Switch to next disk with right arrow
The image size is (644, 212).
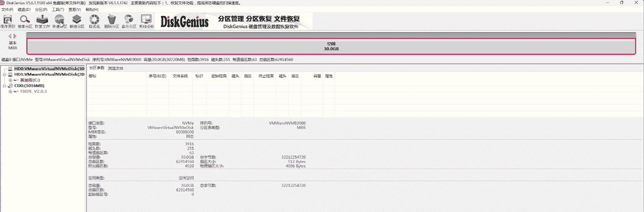[16, 36]
